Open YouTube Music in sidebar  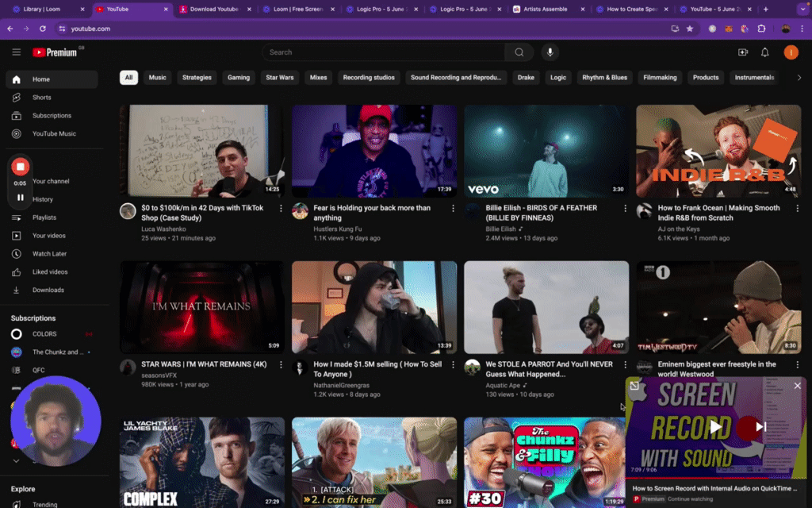tap(52, 133)
